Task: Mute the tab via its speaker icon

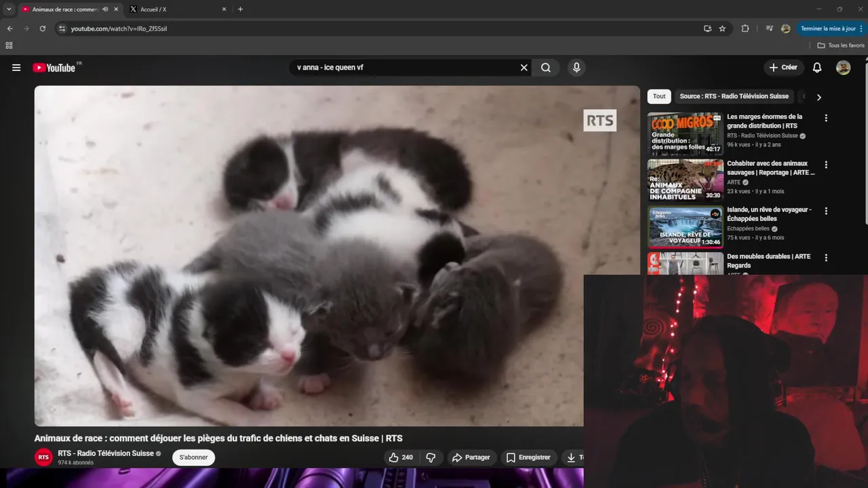Action: (x=105, y=9)
